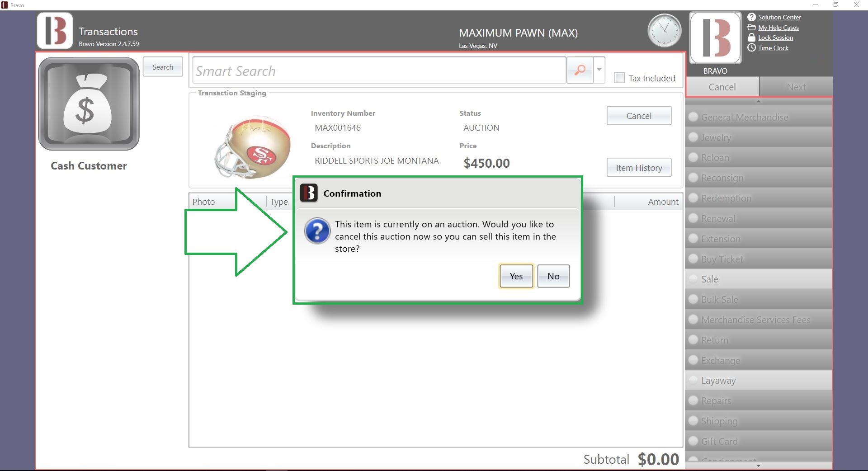868x471 pixels.
Task: Select the Reconsign transaction type
Action: (x=759, y=178)
